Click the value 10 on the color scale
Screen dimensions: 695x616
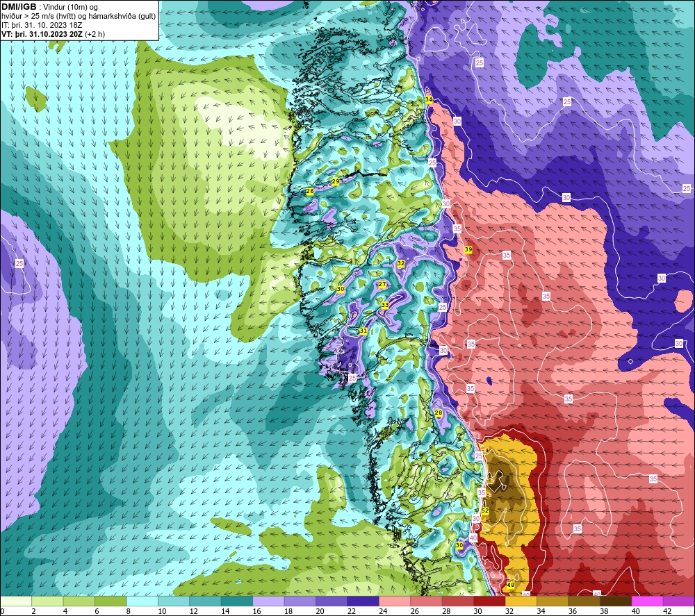(x=162, y=611)
